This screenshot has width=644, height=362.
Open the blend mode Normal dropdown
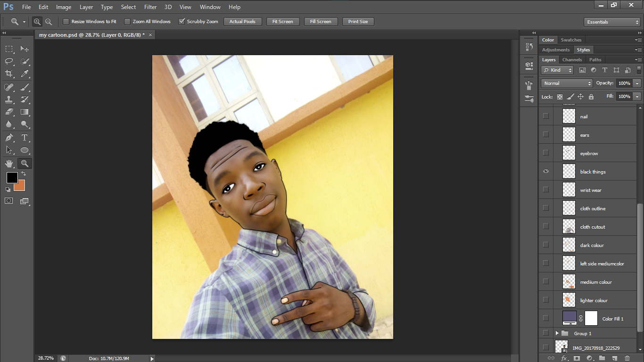(x=567, y=83)
